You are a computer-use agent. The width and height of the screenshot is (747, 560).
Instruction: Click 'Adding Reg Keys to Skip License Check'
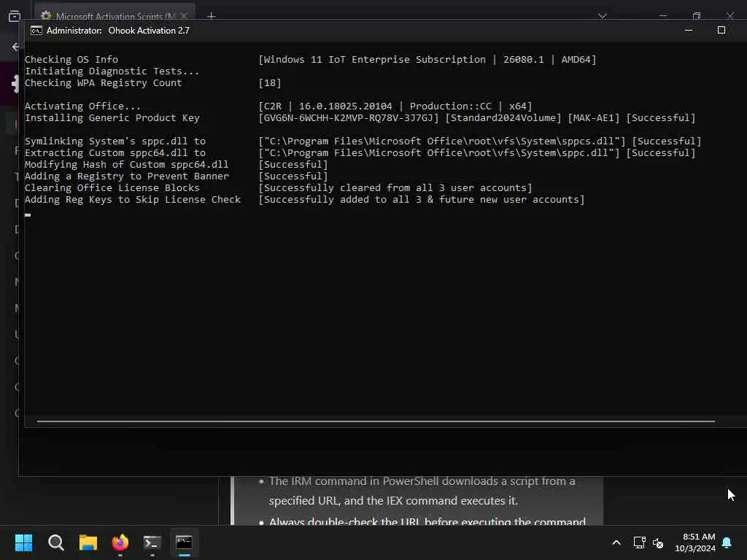133,200
